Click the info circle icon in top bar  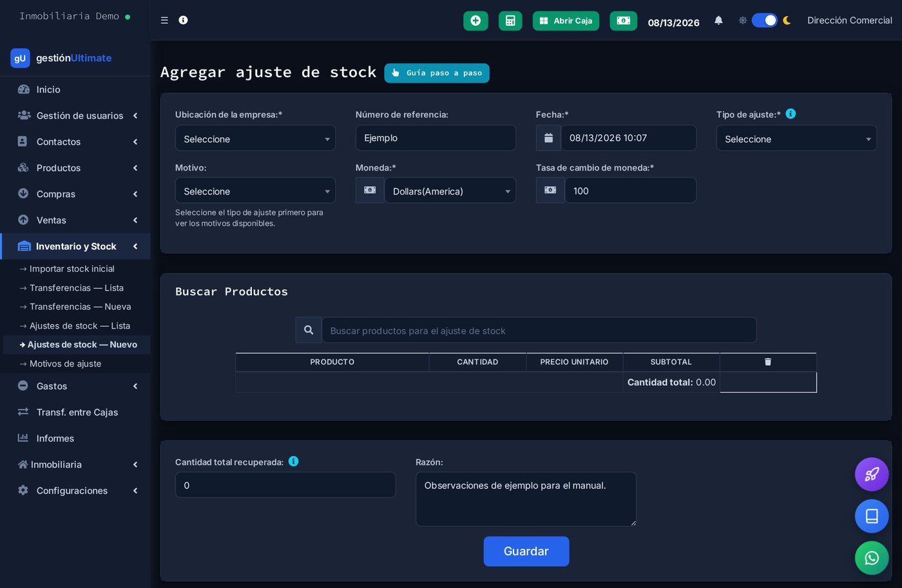pos(183,20)
